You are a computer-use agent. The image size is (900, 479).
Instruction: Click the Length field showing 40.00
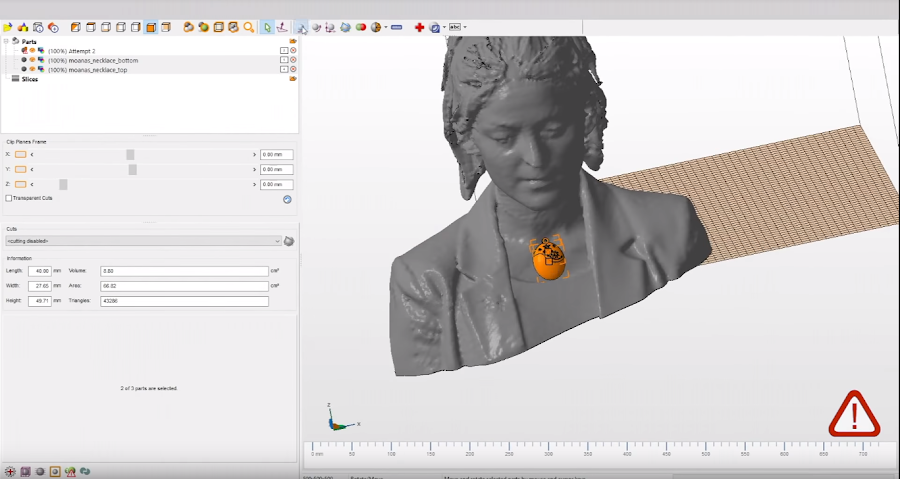click(40, 271)
